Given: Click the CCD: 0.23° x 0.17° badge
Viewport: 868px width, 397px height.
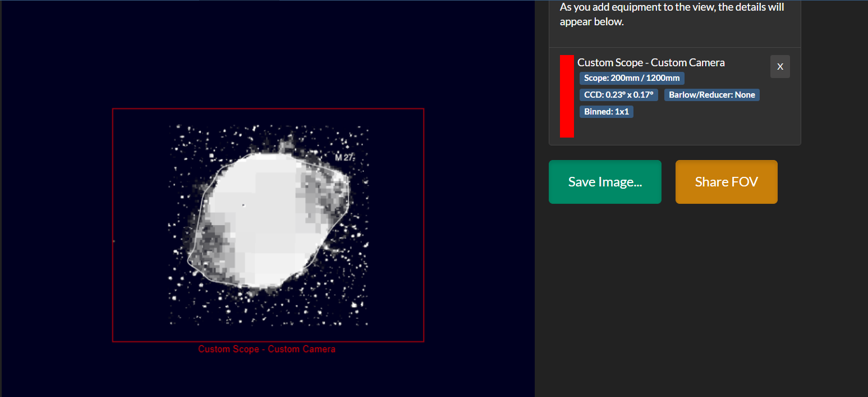Looking at the screenshot, I should coord(619,95).
